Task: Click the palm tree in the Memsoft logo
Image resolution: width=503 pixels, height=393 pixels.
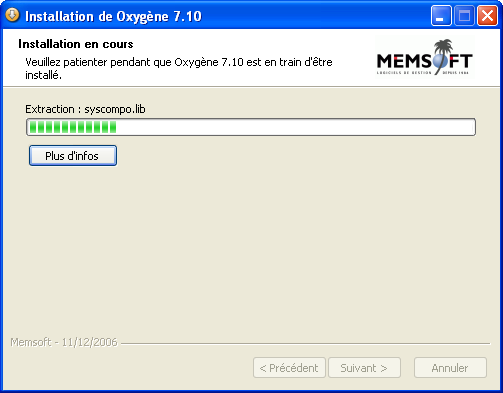Action: (443, 53)
